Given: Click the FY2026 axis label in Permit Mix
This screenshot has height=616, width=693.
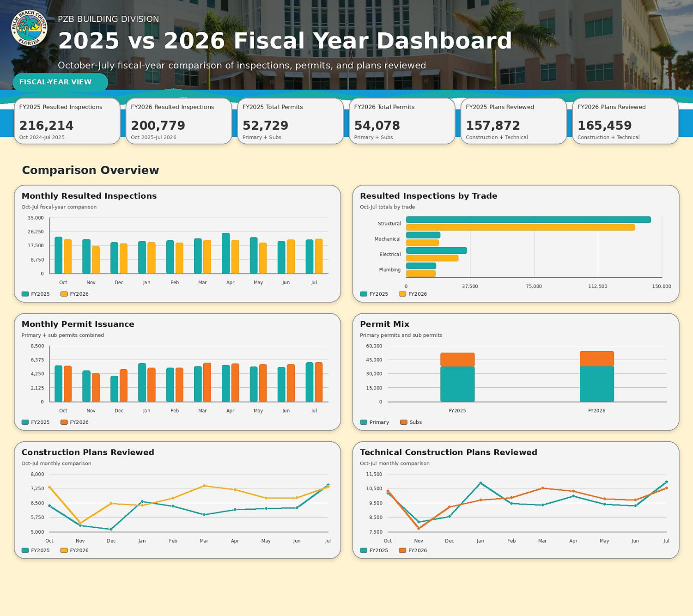Looking at the screenshot, I should point(597,411).
